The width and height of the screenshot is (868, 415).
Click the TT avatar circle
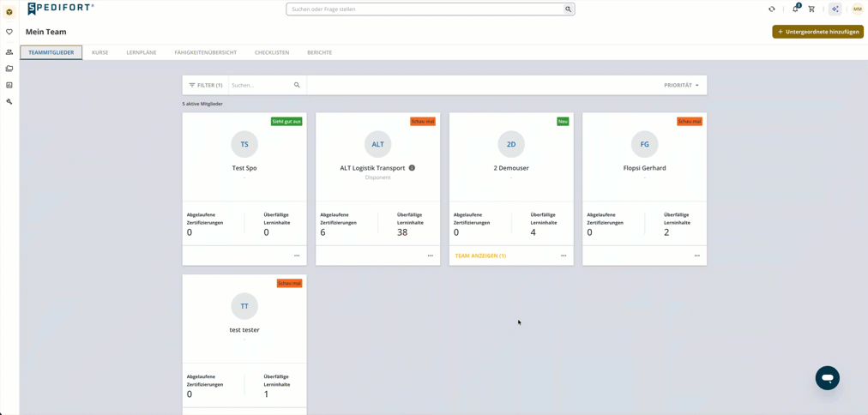(x=244, y=306)
